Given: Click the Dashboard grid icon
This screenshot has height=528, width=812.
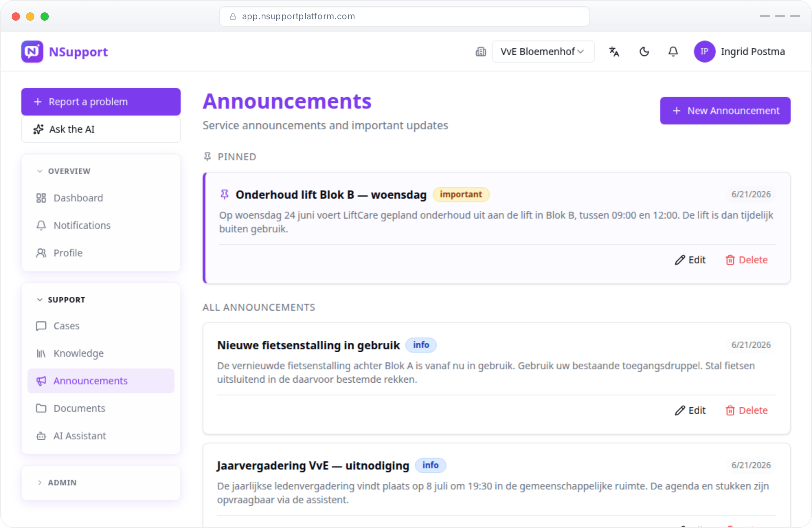Looking at the screenshot, I should click(x=41, y=198).
